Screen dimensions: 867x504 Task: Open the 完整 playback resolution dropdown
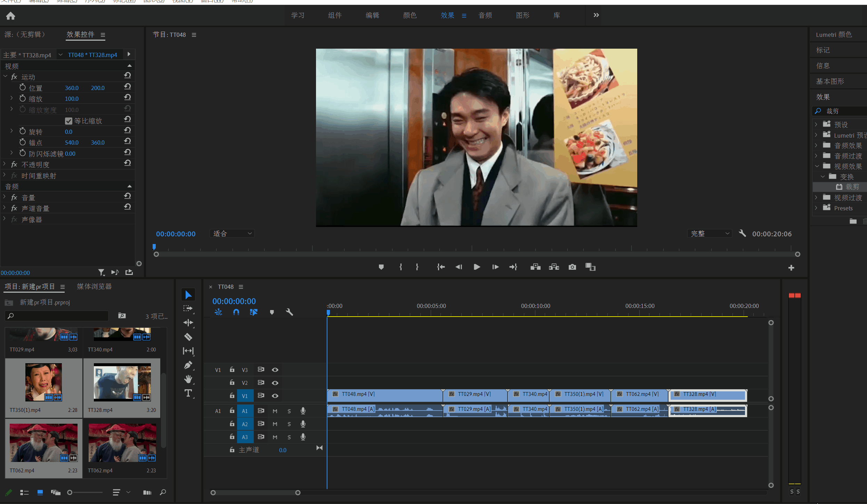pos(710,234)
